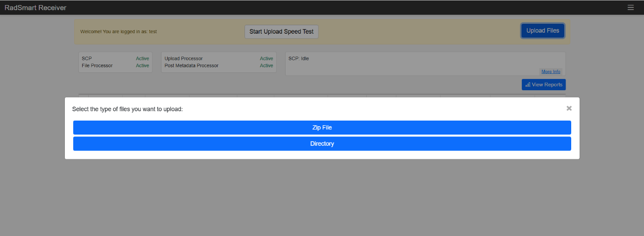
Task: Click the Upload Processor status label
Action: (x=183, y=58)
